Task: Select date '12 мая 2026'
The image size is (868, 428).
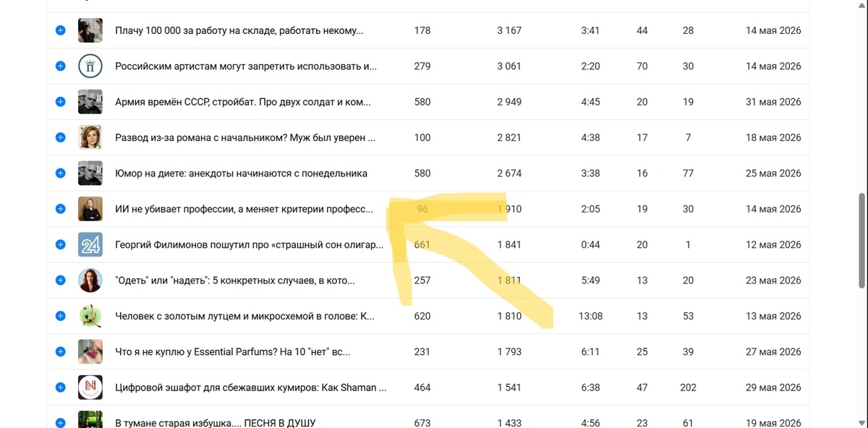Action: coord(773,244)
